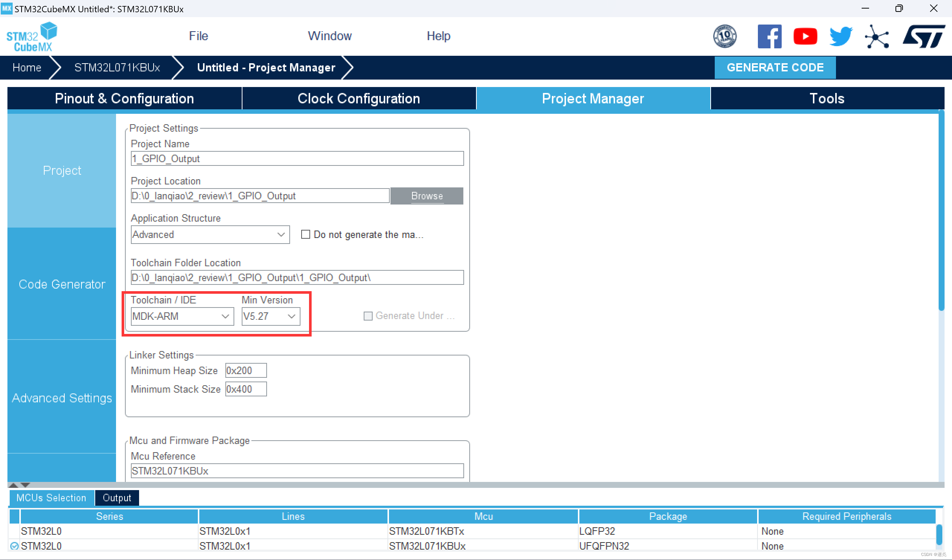Click the Minimum Heap Size field
This screenshot has width=952, height=560.
click(245, 370)
